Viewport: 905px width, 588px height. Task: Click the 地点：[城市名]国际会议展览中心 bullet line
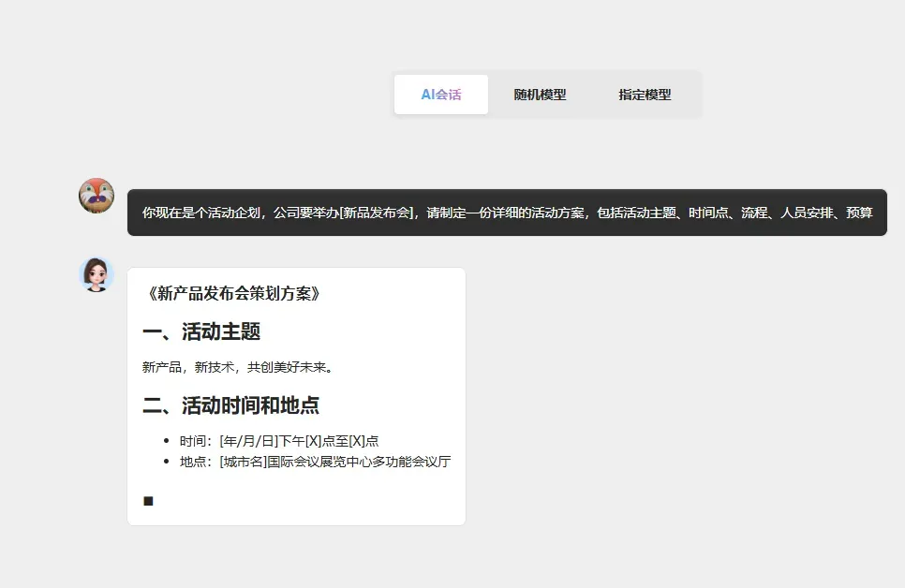pyautogui.click(x=315, y=462)
